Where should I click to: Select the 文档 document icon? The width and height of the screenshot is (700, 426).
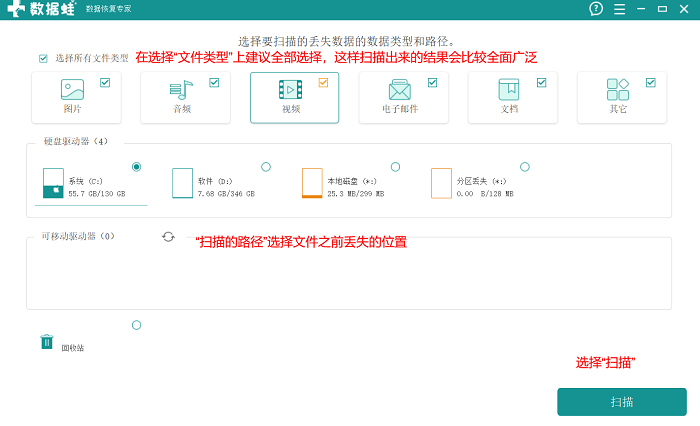pyautogui.click(x=509, y=89)
